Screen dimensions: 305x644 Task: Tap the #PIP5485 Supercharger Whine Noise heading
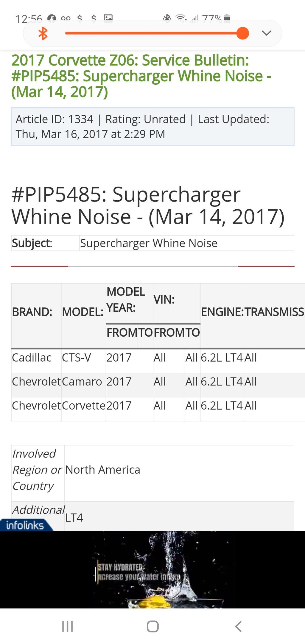click(148, 205)
